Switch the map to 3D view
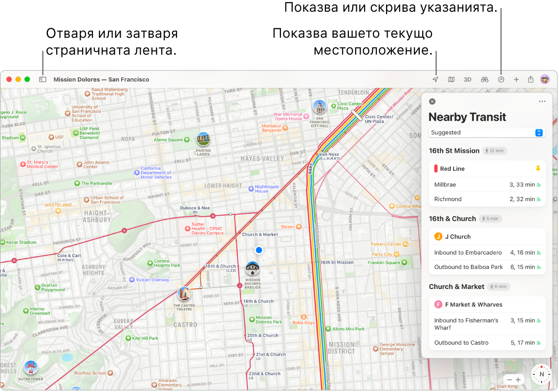 tap(467, 79)
